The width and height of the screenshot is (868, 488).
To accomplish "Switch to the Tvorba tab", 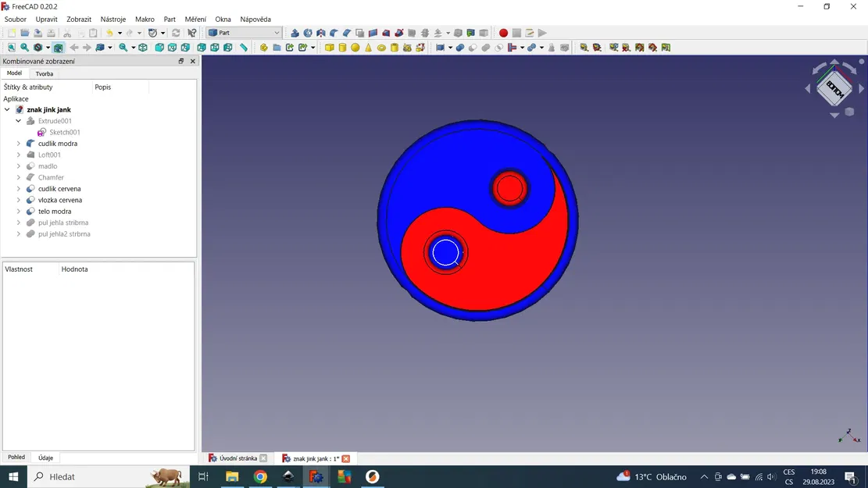I will (x=45, y=73).
